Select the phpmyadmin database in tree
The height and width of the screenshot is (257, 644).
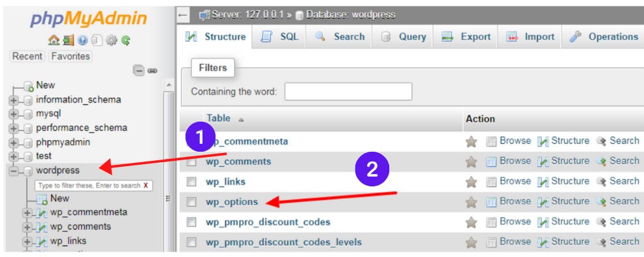coord(63,143)
